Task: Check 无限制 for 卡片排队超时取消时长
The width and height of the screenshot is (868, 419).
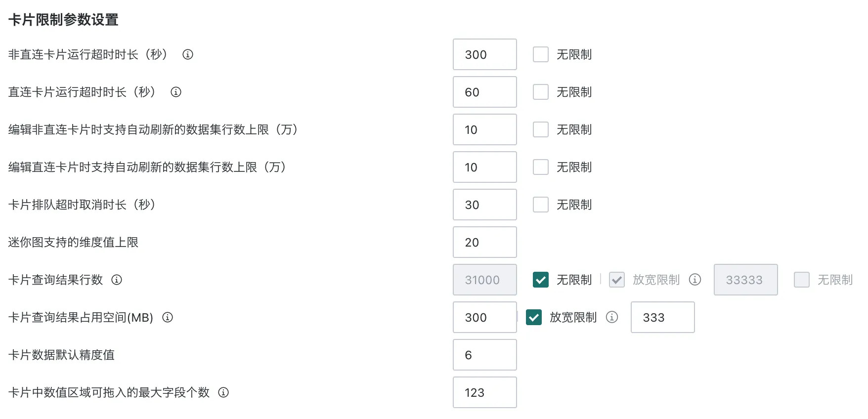Action: tap(541, 205)
